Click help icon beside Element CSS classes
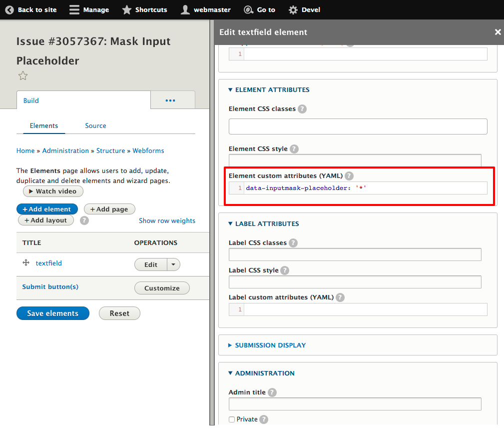This screenshot has height=432, width=504. coord(302,109)
